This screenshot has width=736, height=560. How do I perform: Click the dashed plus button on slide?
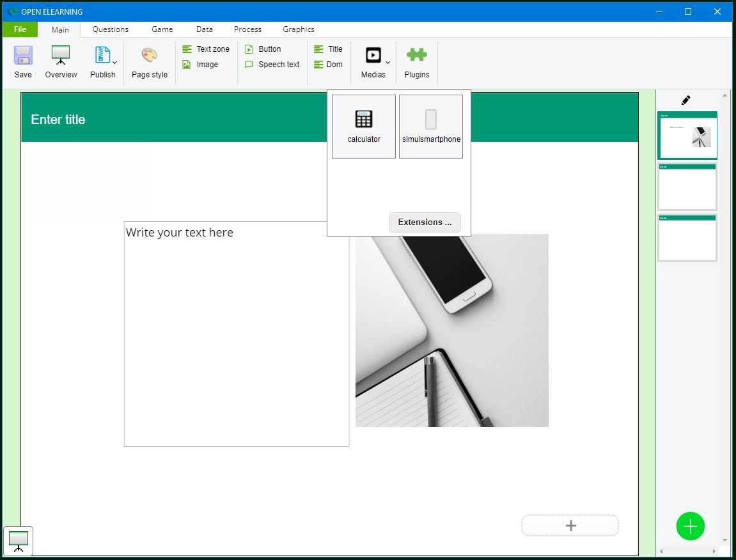(x=570, y=525)
